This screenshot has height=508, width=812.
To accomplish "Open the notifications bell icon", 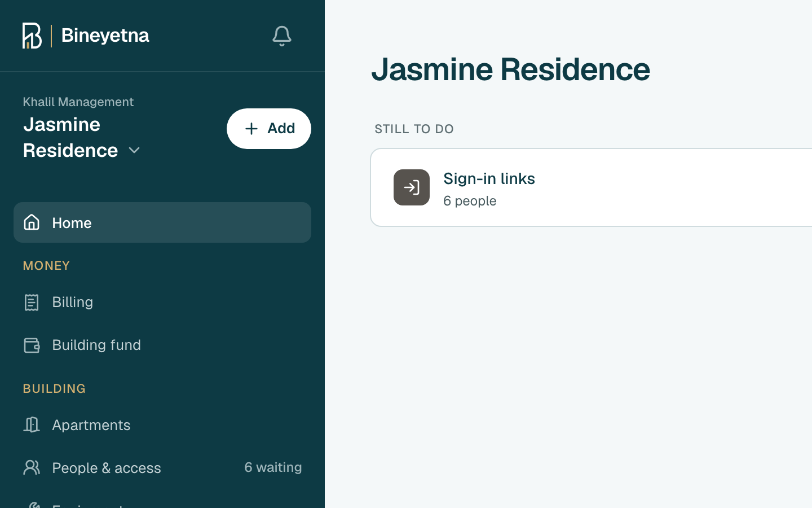I will pos(282,36).
